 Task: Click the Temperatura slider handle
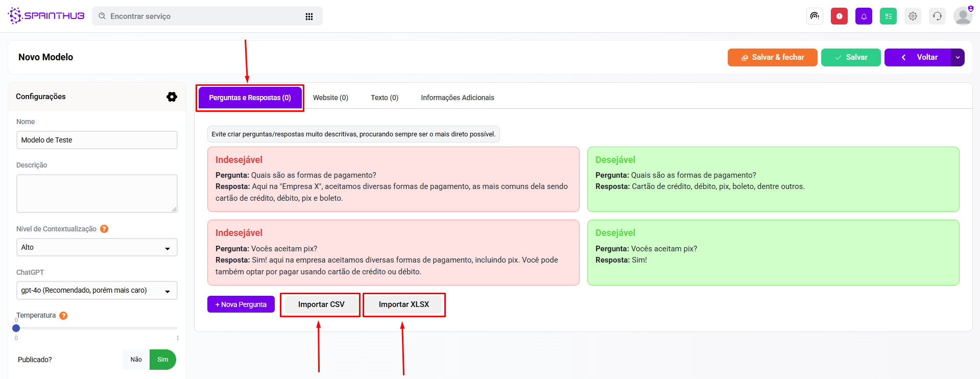click(16, 328)
